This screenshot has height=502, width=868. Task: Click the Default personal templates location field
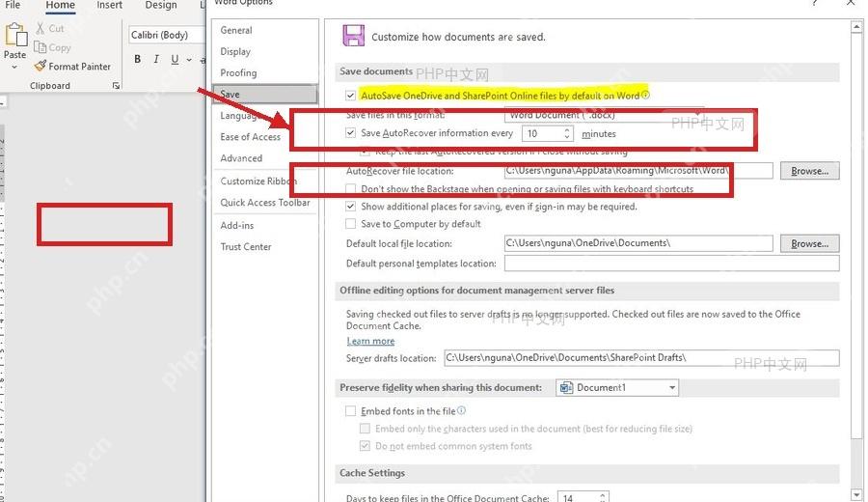pos(671,264)
